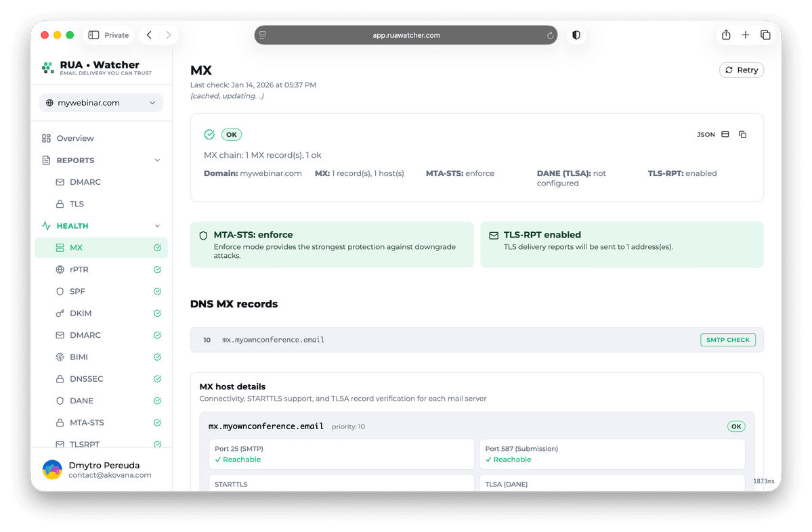812x532 pixels.
Task: Select the green check beside DANE
Action: point(157,400)
